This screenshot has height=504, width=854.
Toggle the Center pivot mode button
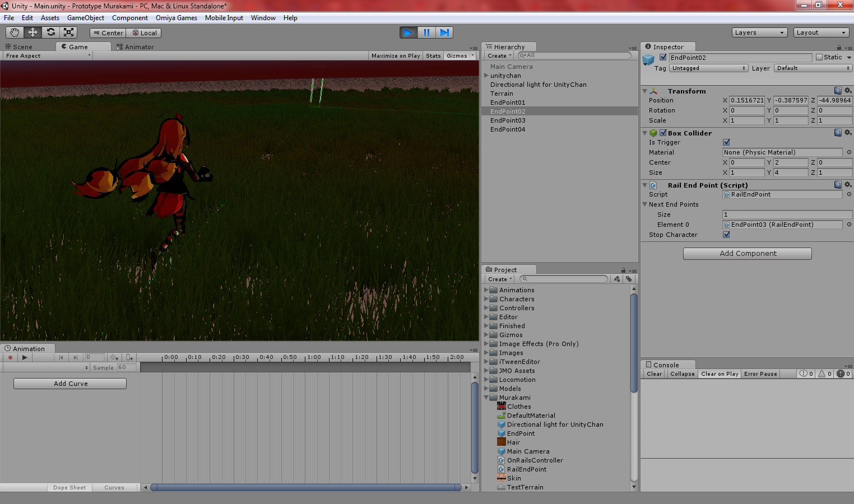pos(108,33)
